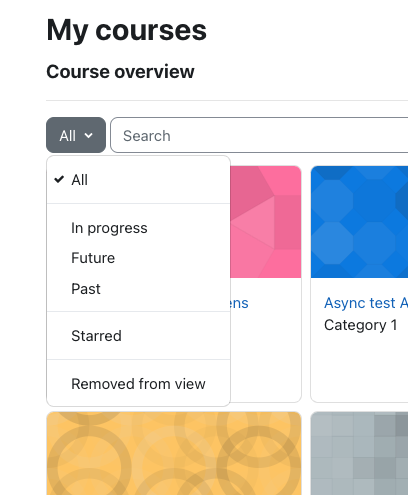This screenshot has height=495, width=408.
Task: Filter courses by In progress
Action: (x=138, y=228)
